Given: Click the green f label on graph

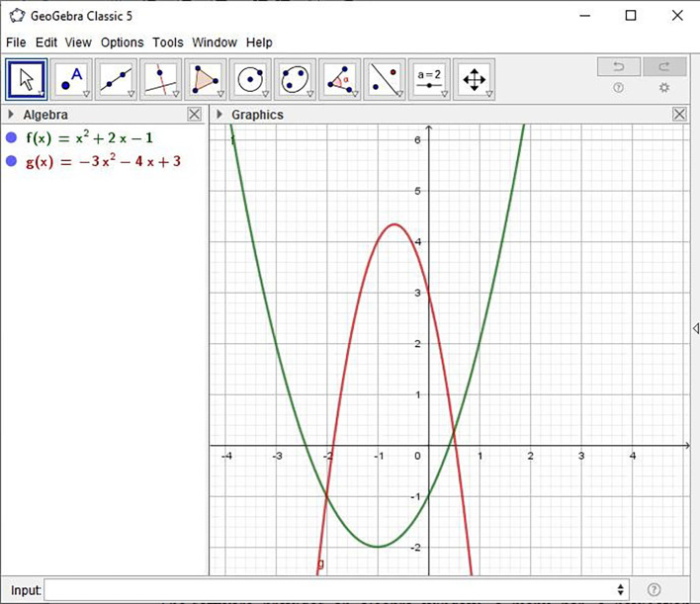Looking at the screenshot, I should (232, 140).
